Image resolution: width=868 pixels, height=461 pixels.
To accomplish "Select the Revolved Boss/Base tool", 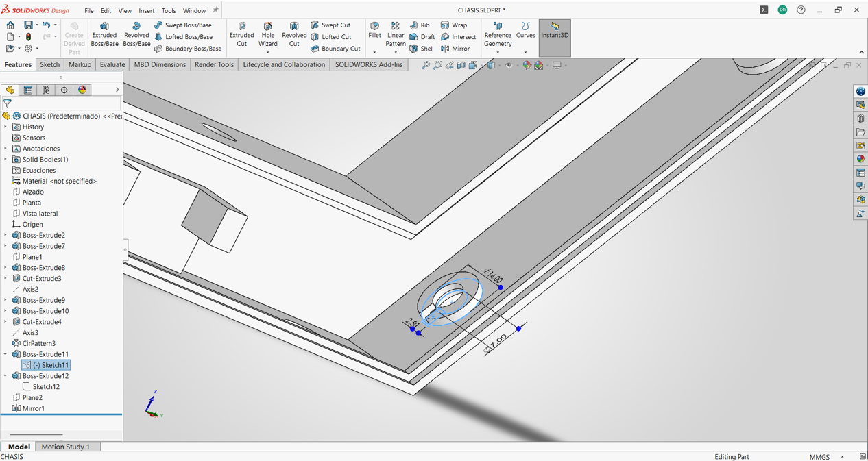I will tap(136, 34).
